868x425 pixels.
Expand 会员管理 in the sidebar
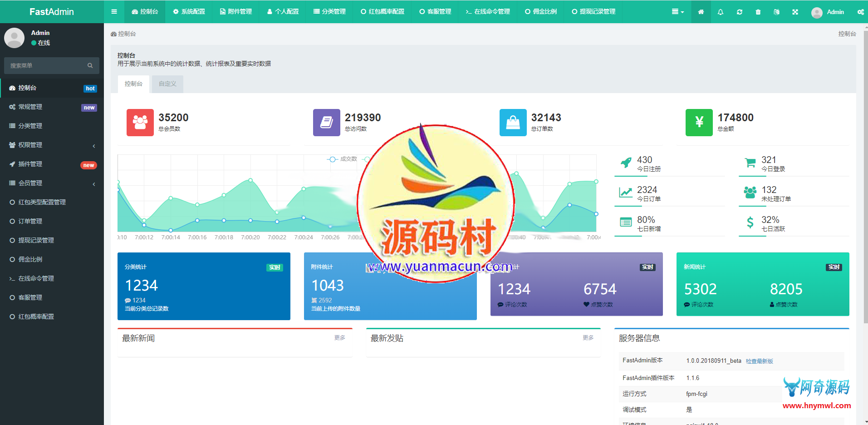pyautogui.click(x=52, y=183)
